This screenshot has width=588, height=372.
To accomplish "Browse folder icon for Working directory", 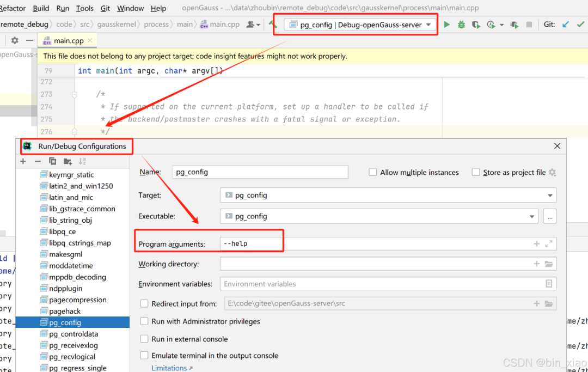I will [549, 264].
